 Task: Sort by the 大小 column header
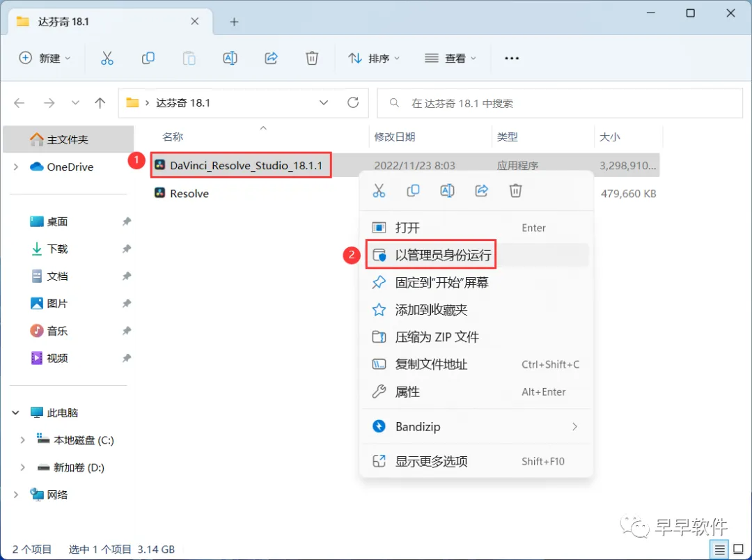pos(609,137)
